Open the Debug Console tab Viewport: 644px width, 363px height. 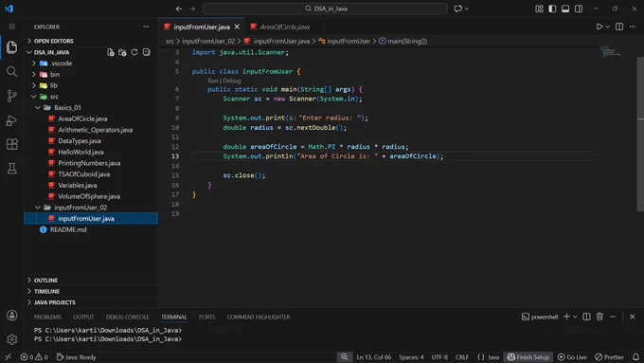point(127,317)
